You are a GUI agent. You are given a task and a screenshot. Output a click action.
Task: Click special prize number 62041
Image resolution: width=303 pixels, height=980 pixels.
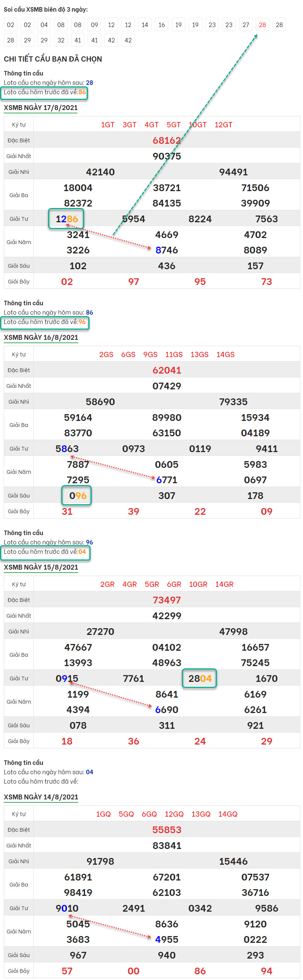(166, 370)
